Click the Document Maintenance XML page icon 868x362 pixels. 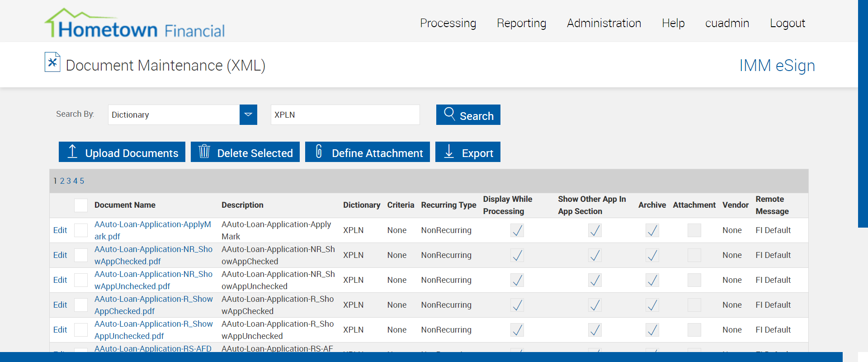(x=52, y=62)
